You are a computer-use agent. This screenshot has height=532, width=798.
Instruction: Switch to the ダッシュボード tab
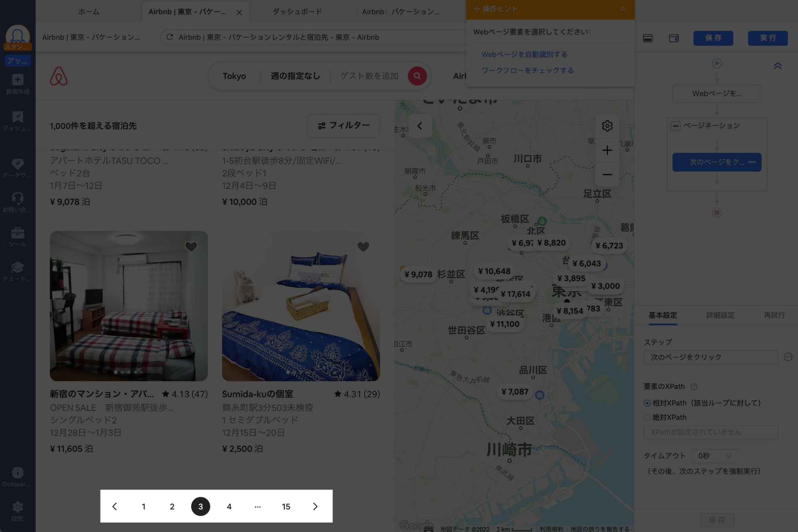pos(298,12)
